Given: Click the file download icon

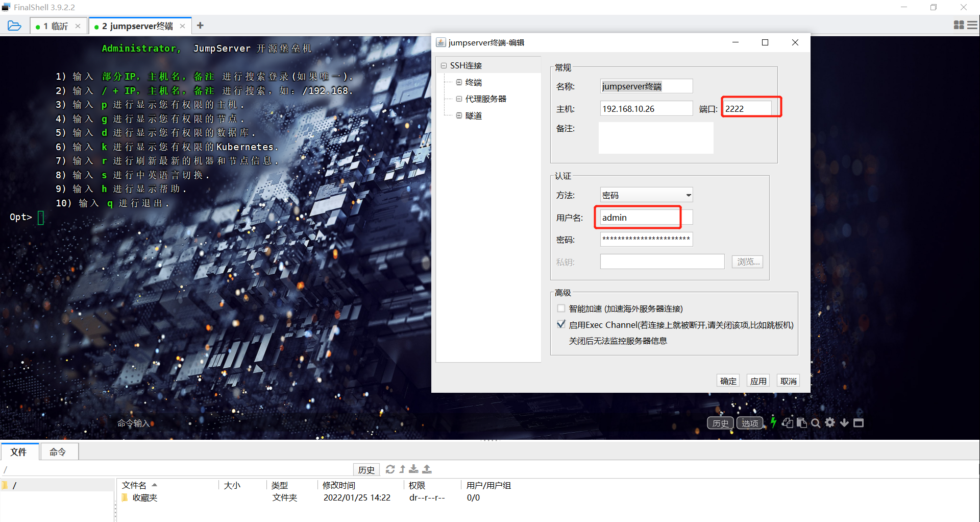Looking at the screenshot, I should tap(414, 469).
